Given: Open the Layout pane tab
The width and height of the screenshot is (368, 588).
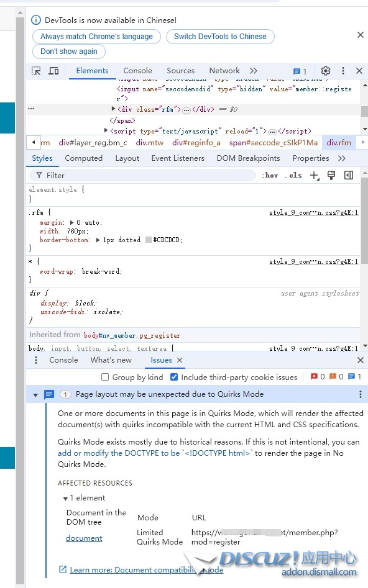Looking at the screenshot, I should point(127,158).
